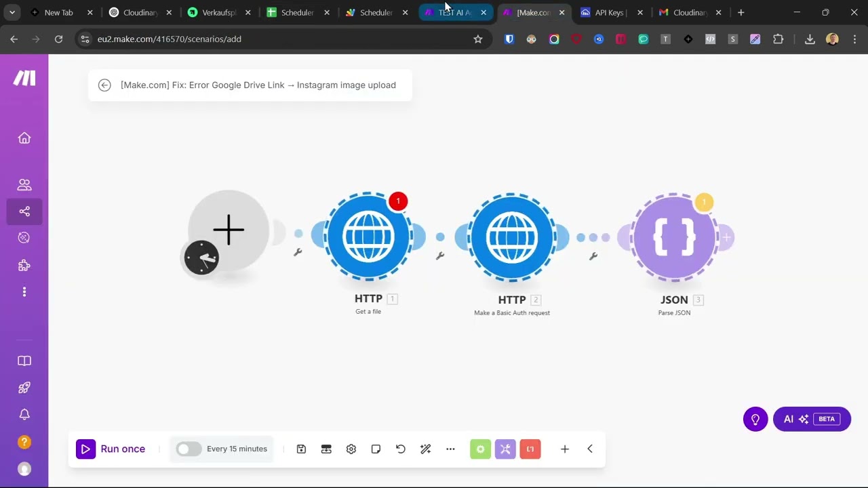Select the JSON Parse JSON module
This screenshot has width=868, height=488.
[x=673, y=237]
